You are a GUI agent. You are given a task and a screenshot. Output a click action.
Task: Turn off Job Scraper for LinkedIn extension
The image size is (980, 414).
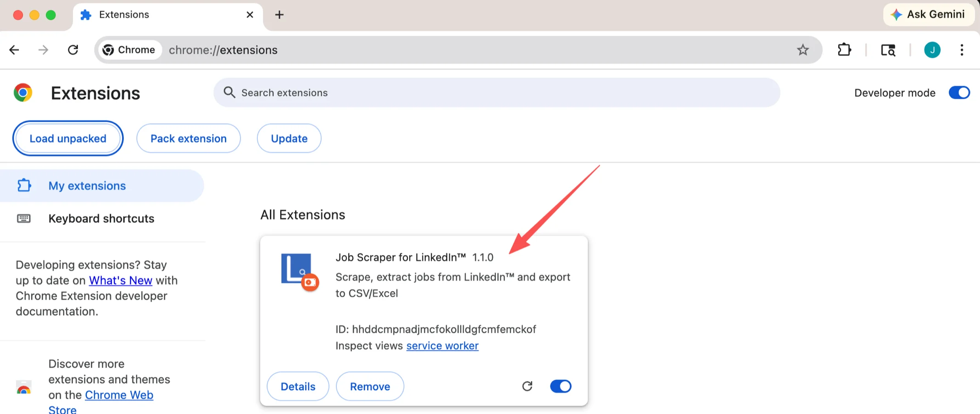pyautogui.click(x=560, y=386)
